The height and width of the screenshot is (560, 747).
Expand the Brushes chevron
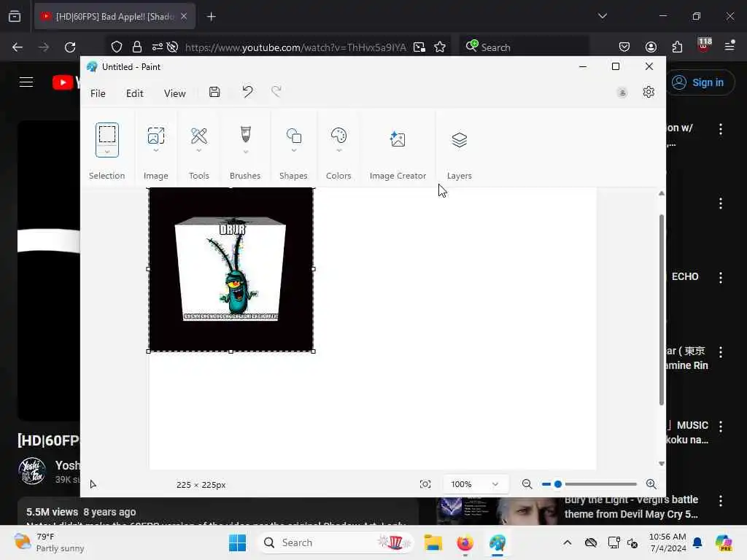(x=245, y=152)
